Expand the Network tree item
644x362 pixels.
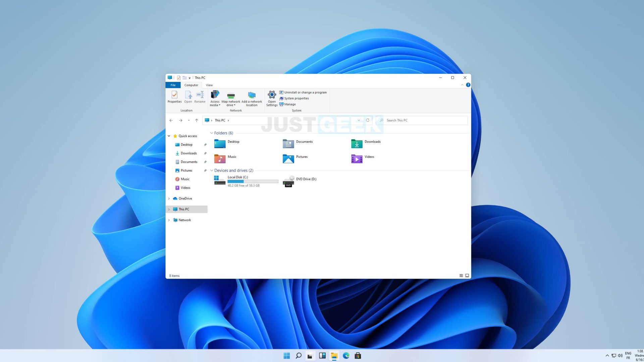click(169, 220)
